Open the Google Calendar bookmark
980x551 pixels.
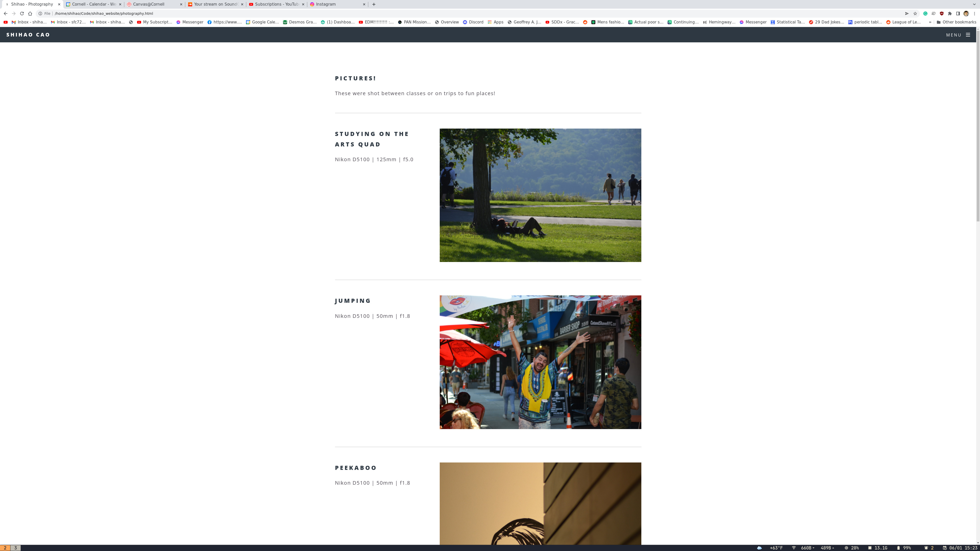[x=262, y=22]
